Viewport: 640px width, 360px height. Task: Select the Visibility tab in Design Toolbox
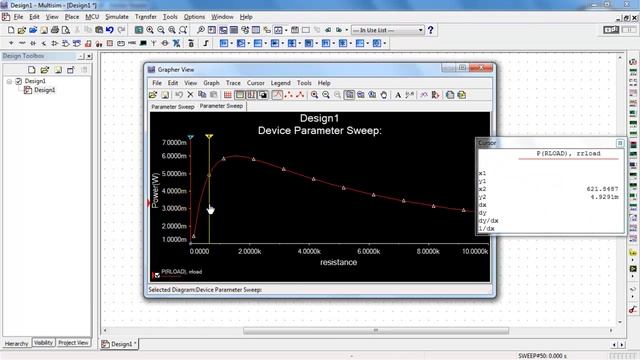coord(43,343)
